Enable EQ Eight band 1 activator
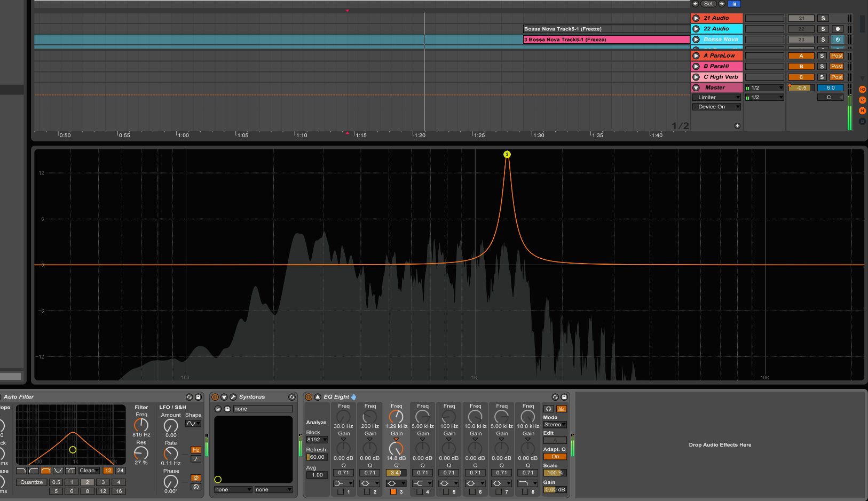This screenshot has width=868, height=501. (x=341, y=492)
